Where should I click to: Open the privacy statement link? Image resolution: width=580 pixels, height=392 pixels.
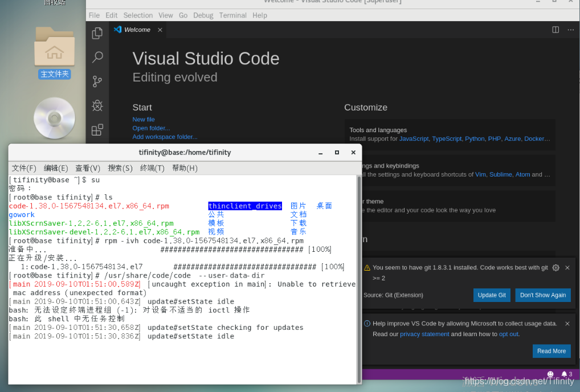point(424,334)
